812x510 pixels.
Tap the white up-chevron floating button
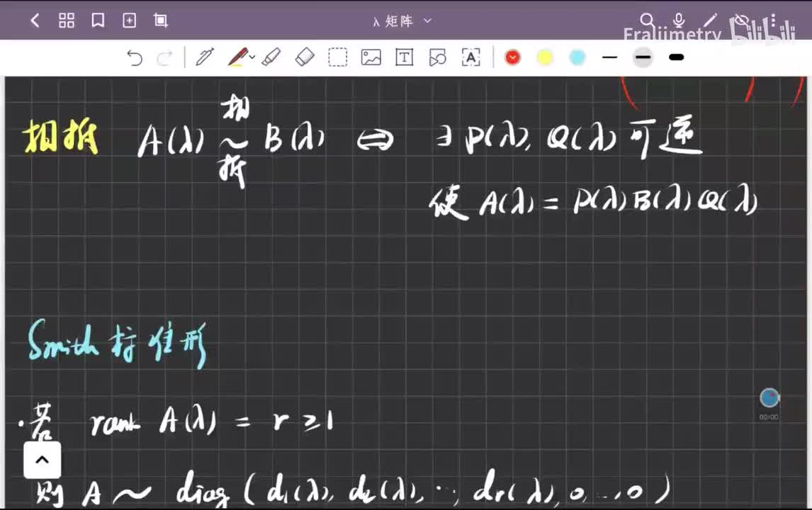tap(42, 460)
